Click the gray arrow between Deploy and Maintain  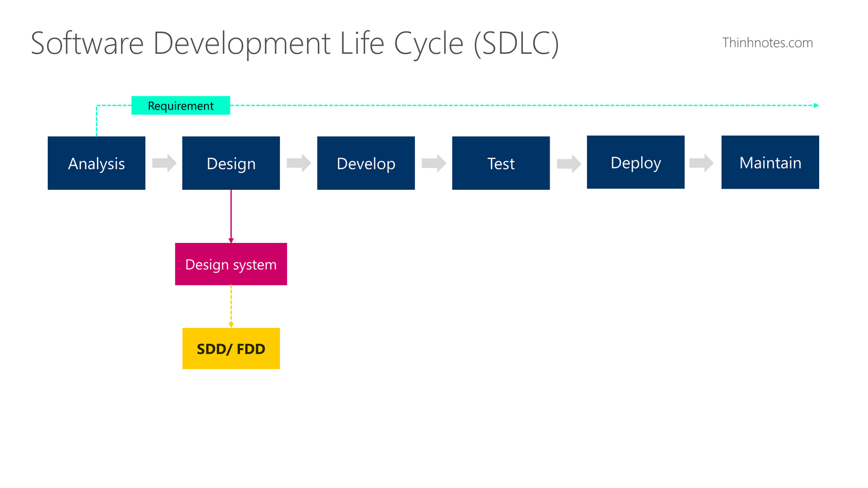701,163
